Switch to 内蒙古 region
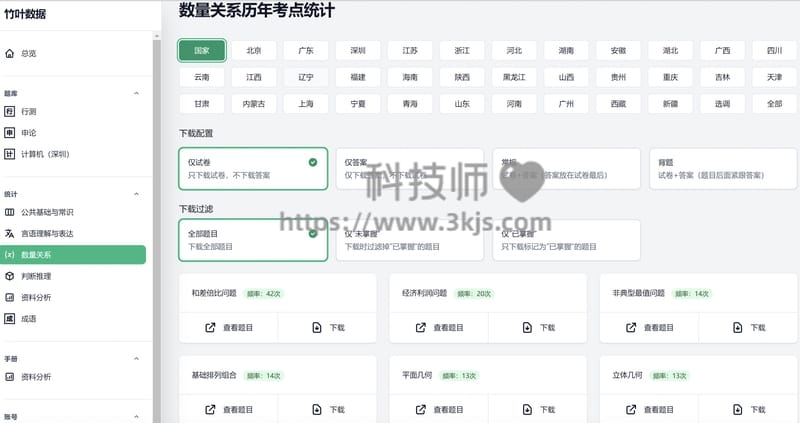This screenshot has height=423, width=800. click(x=254, y=104)
